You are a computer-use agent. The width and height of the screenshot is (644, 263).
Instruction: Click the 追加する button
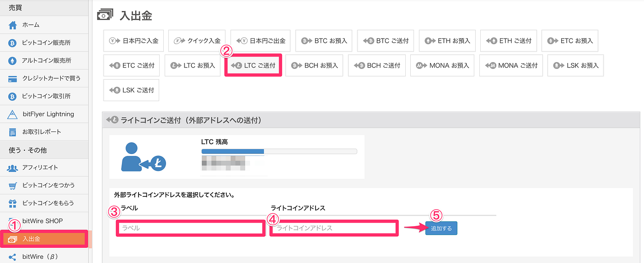[x=441, y=228]
